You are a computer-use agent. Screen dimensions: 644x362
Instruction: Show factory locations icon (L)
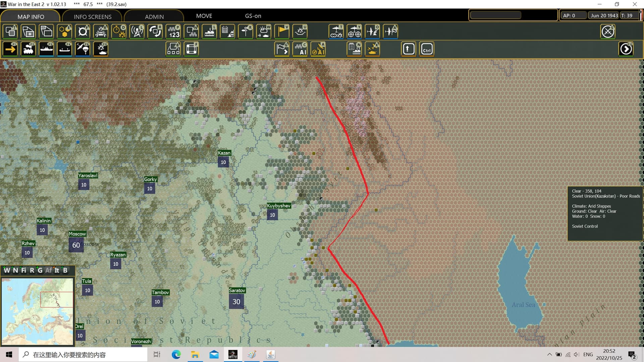[x=210, y=32]
